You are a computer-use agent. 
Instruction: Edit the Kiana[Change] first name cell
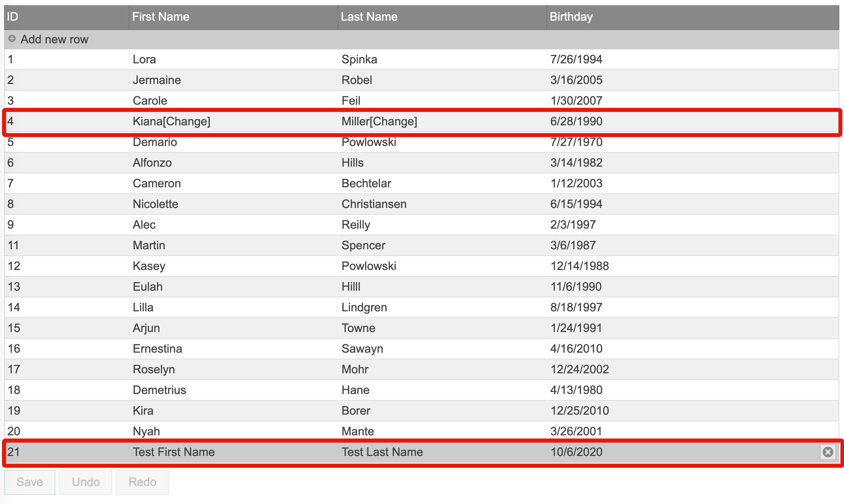coord(171,121)
